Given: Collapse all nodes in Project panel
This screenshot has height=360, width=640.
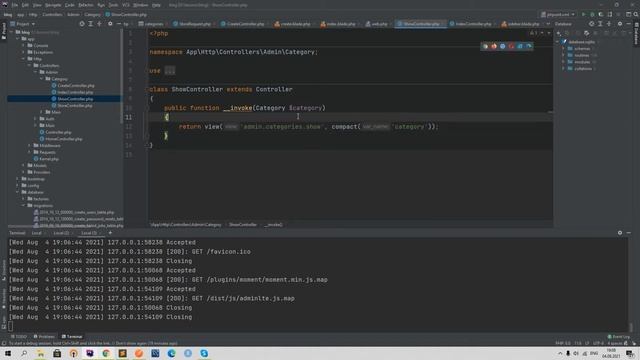Looking at the screenshot, I should pos(99,24).
